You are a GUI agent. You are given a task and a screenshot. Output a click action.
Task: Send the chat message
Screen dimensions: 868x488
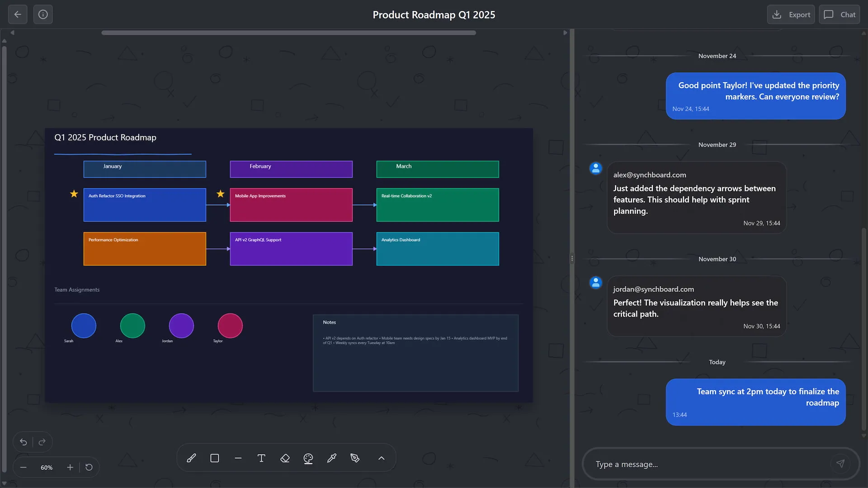(x=840, y=464)
